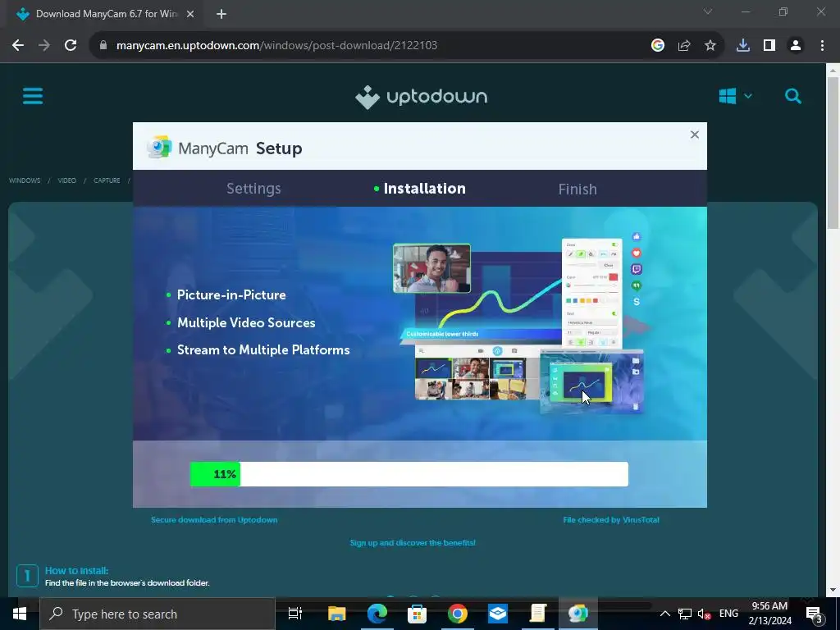
Task: Show hidden system tray icons
Action: tap(664, 614)
